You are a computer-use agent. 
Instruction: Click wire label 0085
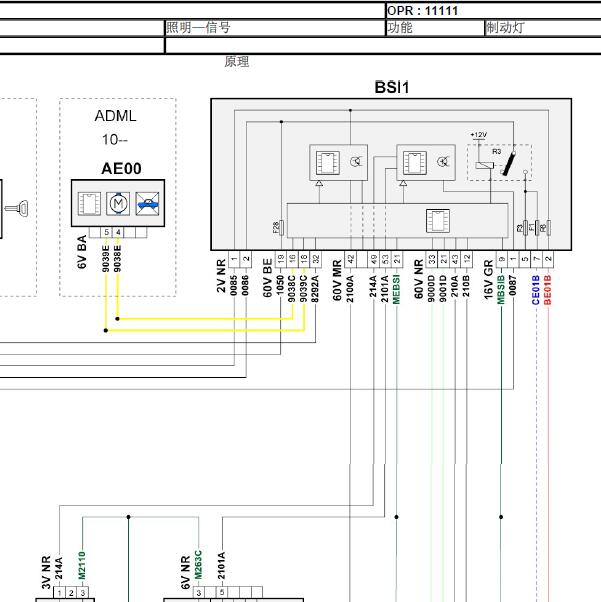click(234, 285)
